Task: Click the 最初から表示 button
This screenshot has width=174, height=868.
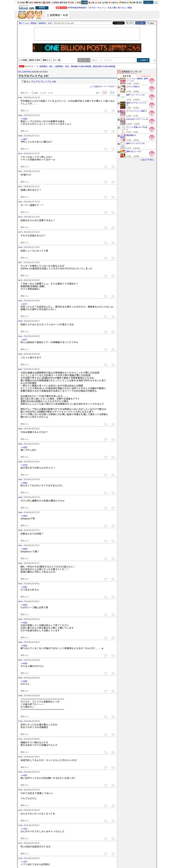Action: coord(35,60)
